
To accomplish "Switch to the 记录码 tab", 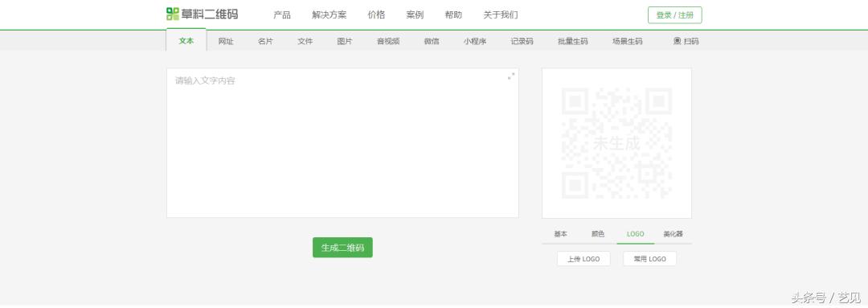I will tap(522, 41).
